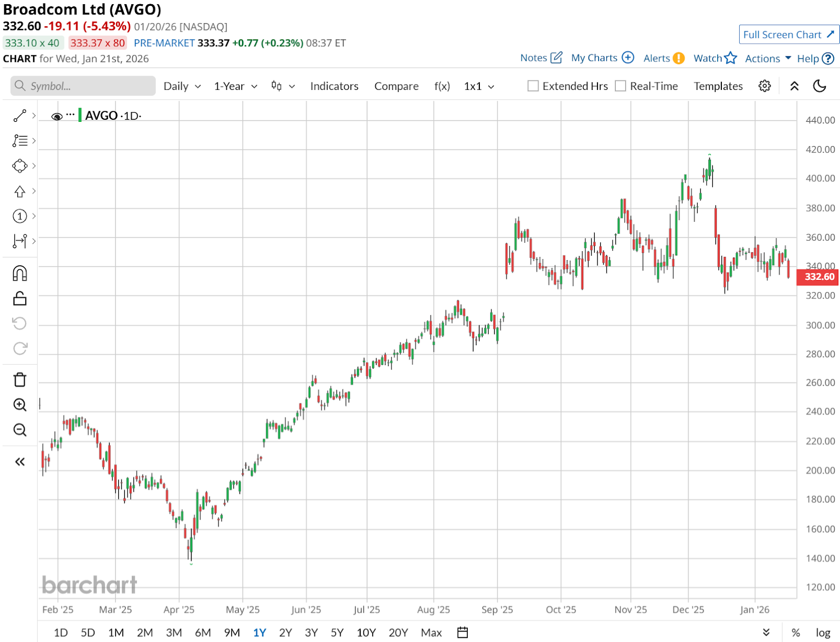This screenshot has width=840, height=642.
Task: Select the trend line drawing tool
Action: click(x=20, y=116)
